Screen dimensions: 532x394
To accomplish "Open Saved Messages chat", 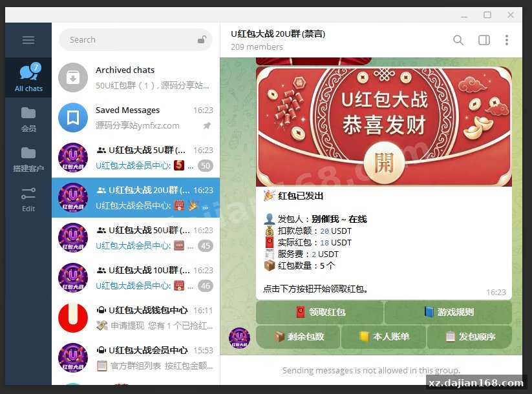I will (x=136, y=118).
